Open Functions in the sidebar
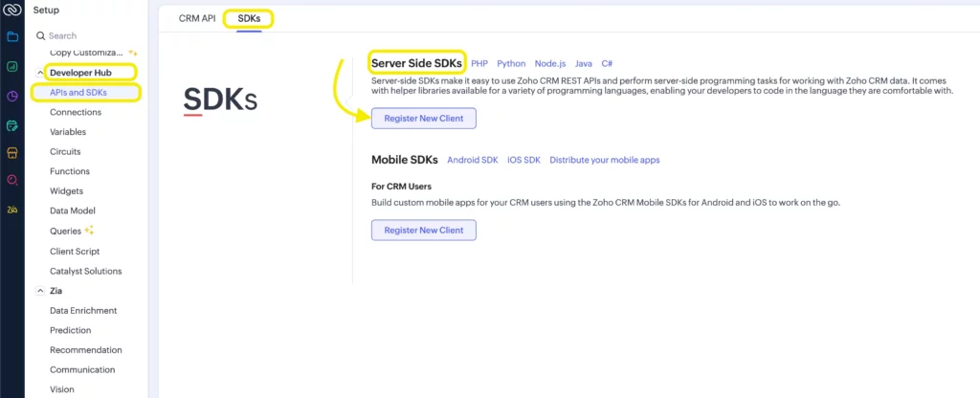The height and width of the screenshot is (398, 980). [x=70, y=171]
